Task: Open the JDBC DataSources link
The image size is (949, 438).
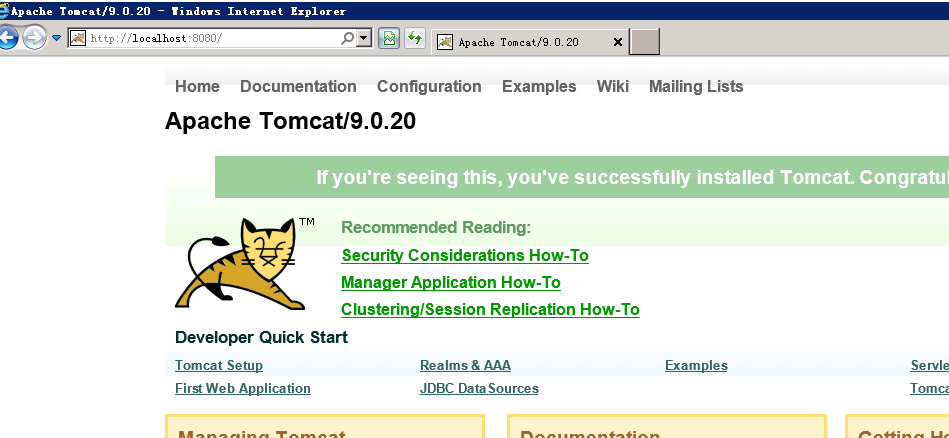Action: tap(479, 388)
